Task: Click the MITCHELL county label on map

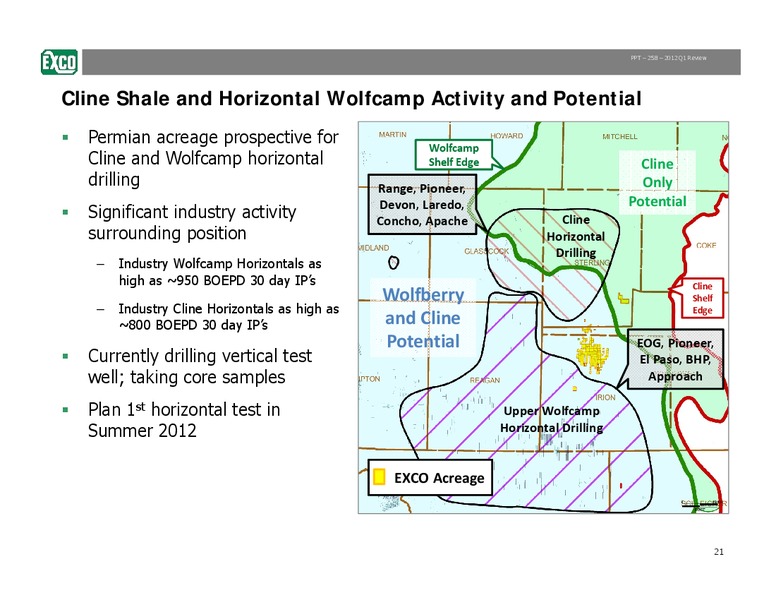Action: pyautogui.click(x=620, y=137)
